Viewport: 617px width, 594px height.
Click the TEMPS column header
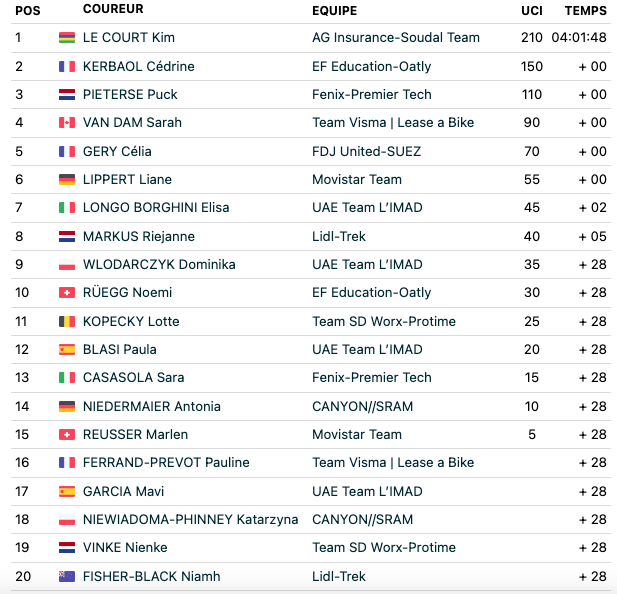(586, 11)
